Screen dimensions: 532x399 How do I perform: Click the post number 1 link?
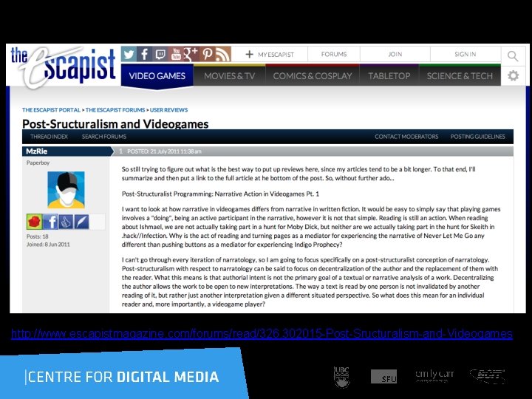pyautogui.click(x=120, y=151)
